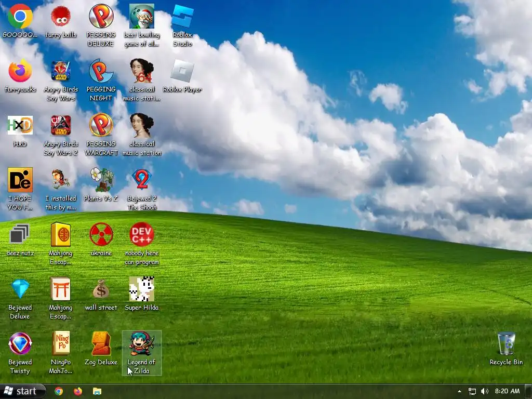Click the start button on the taskbar
Screen dimensions: 532x399
point(23,391)
